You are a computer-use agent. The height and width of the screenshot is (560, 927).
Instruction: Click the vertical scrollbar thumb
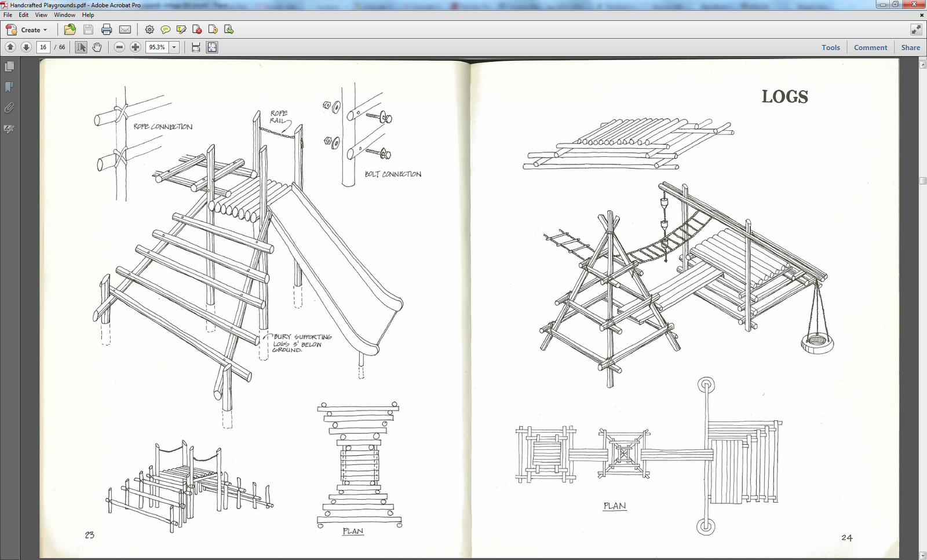922,181
